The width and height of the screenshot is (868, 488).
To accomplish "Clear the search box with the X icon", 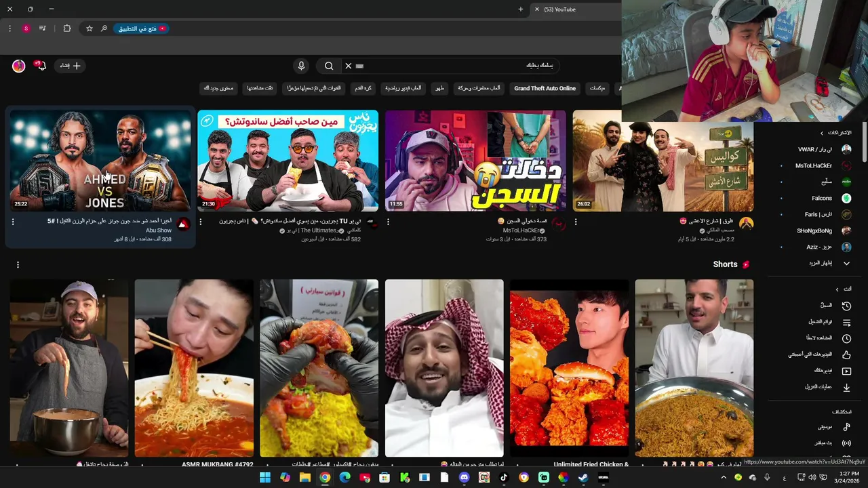I will pyautogui.click(x=348, y=66).
